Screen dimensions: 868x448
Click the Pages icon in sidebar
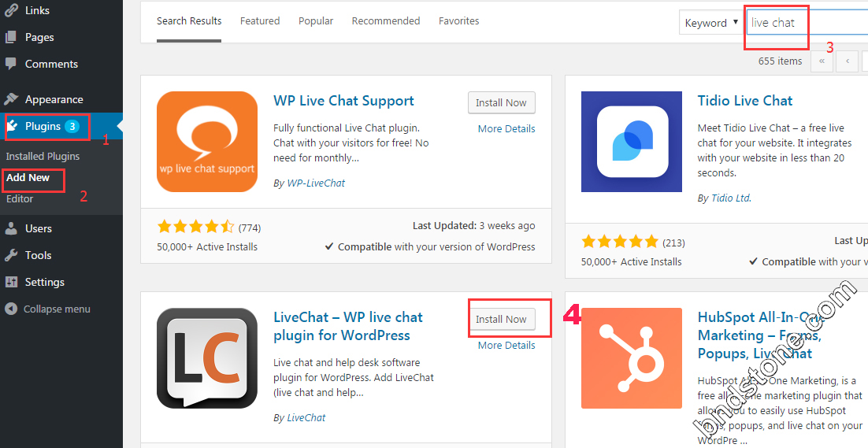pyautogui.click(x=11, y=37)
